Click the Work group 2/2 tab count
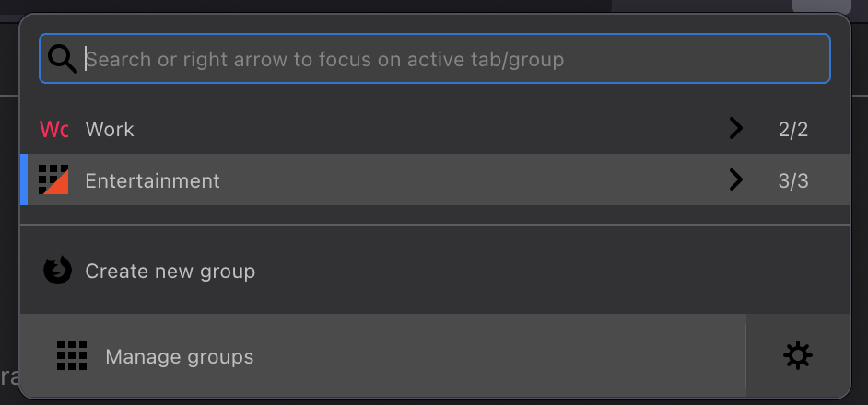The image size is (868, 405). (792, 129)
